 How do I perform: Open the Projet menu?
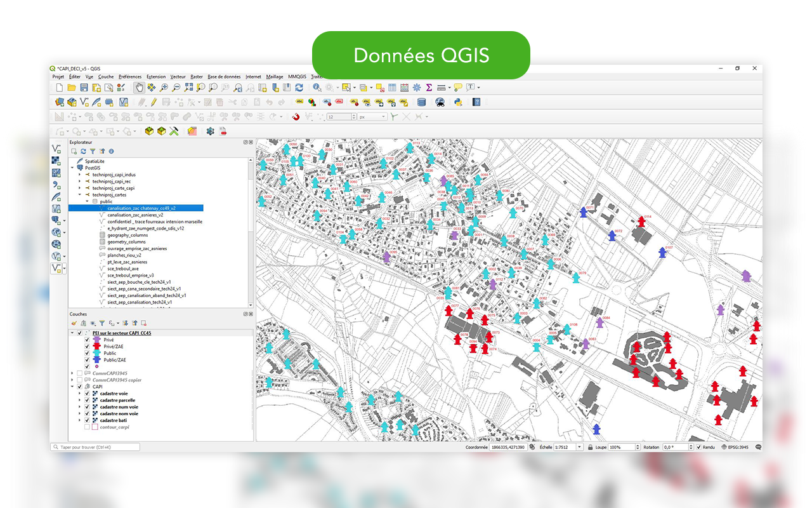[58, 76]
